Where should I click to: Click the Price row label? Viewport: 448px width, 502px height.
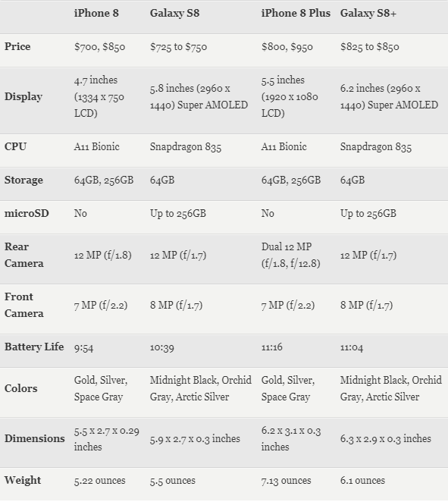pos(17,46)
